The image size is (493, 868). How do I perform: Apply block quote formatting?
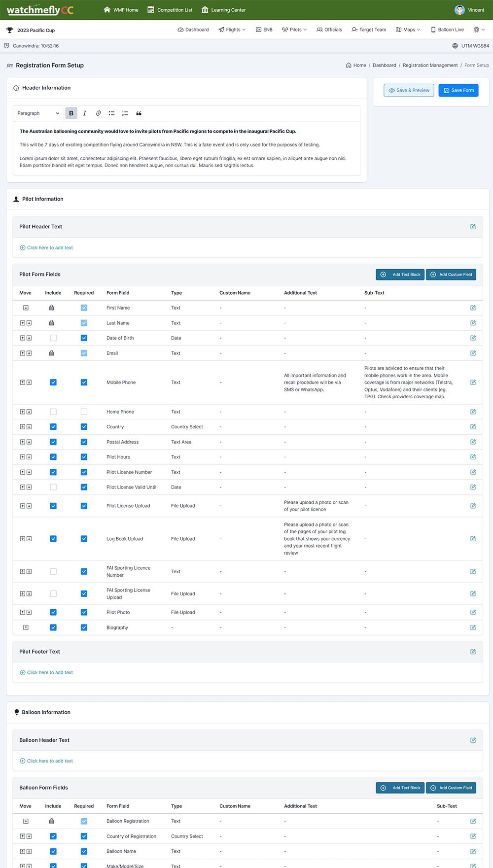click(139, 113)
